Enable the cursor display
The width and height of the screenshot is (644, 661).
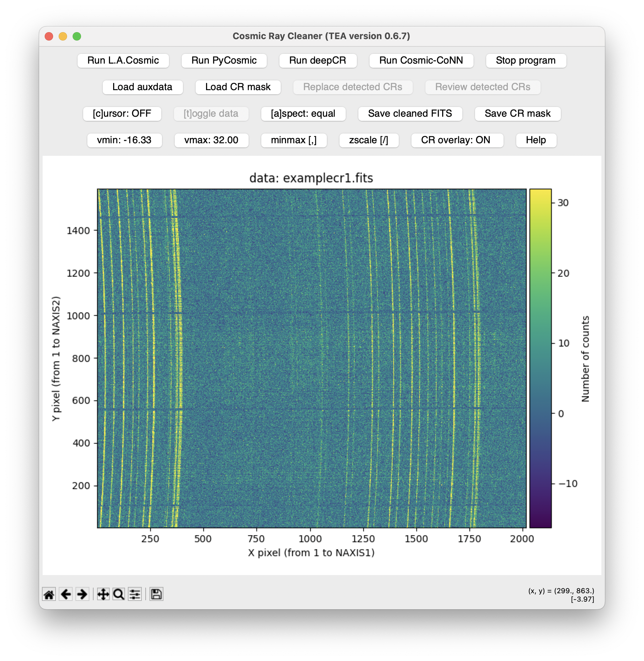point(122,114)
